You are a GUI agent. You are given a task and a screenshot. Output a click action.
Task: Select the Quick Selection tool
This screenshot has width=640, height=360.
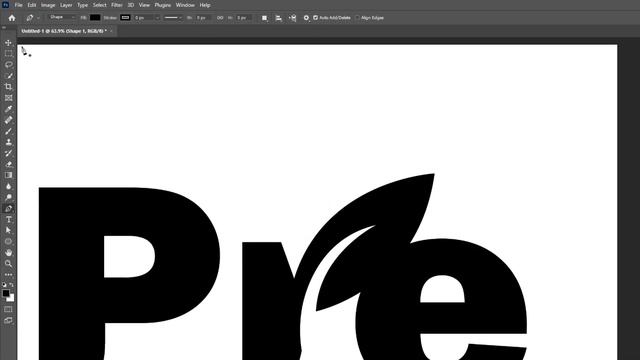click(x=8, y=76)
